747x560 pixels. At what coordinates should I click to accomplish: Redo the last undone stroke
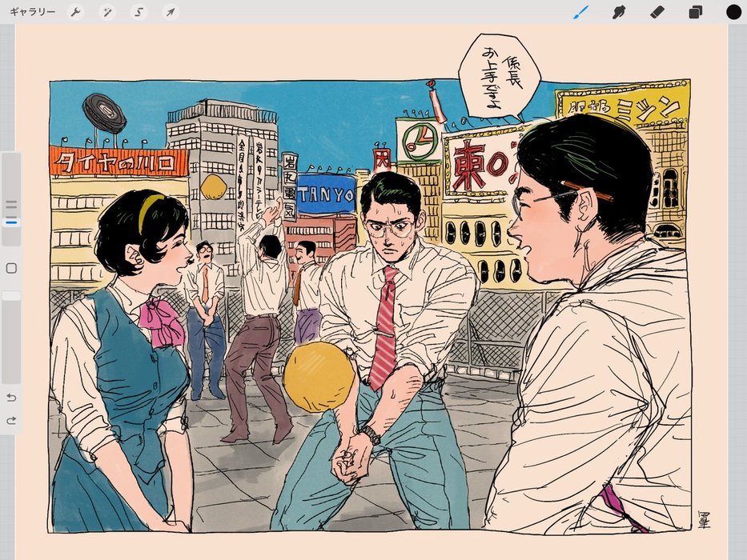(11, 421)
